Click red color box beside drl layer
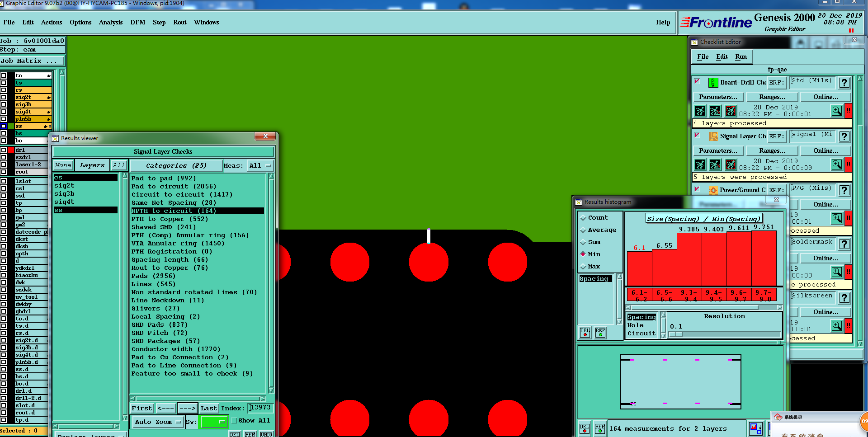 tap(11, 150)
